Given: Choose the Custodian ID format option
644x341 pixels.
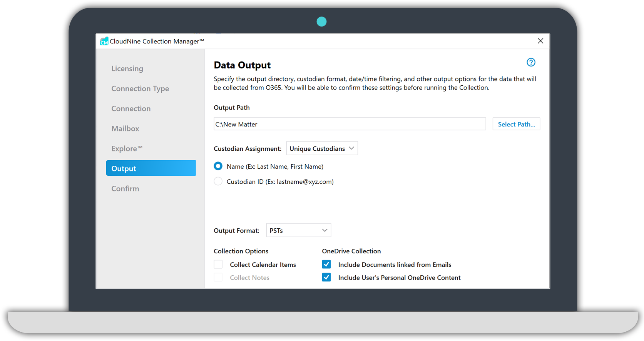Looking at the screenshot, I should click(x=218, y=181).
